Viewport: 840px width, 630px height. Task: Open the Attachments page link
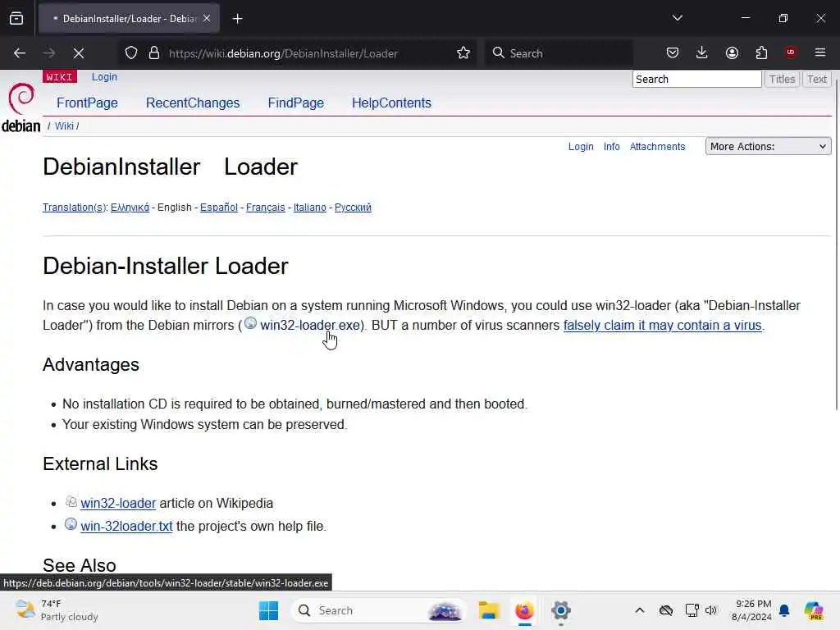657,146
